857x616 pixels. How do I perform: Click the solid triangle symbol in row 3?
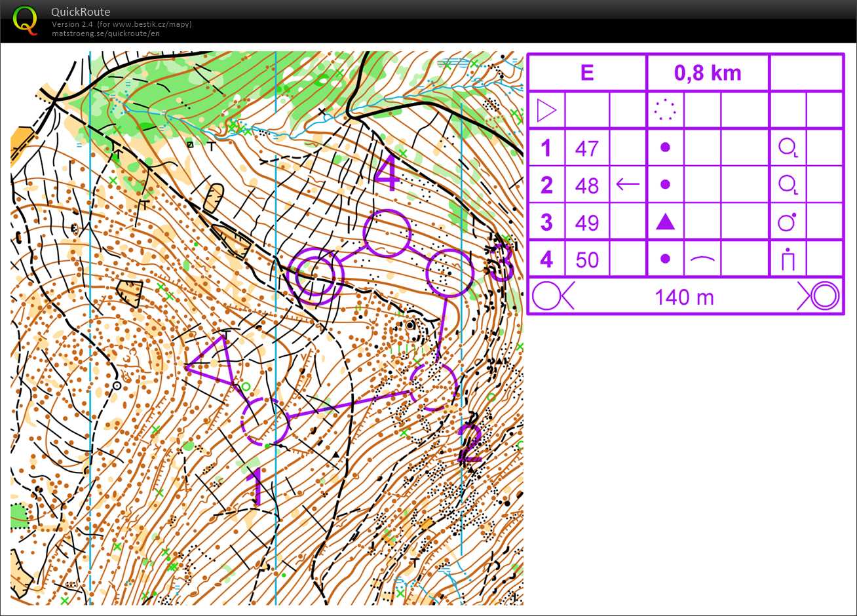[665, 222]
